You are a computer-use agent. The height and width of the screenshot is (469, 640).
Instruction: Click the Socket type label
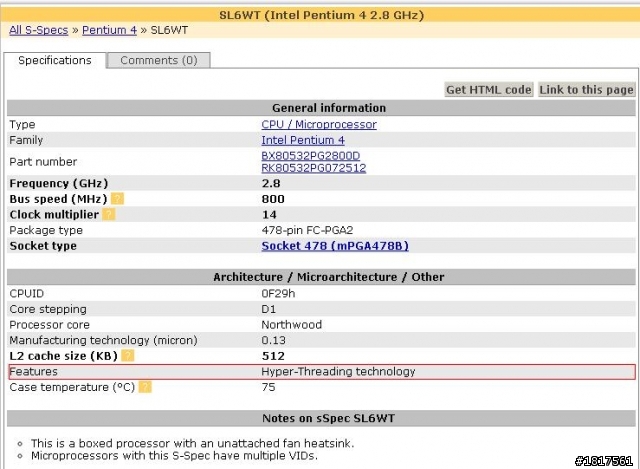(x=43, y=246)
